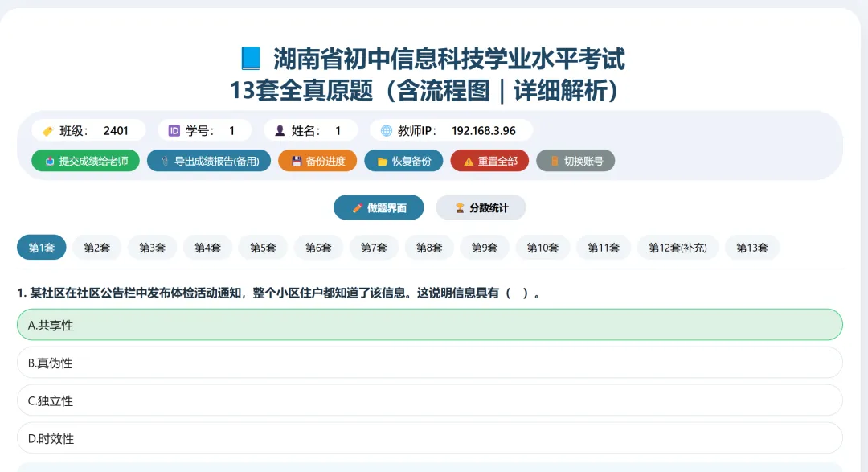Viewport: 868px width, 472px height.
Task: Click the blue book icon in the title
Action: pos(249,59)
